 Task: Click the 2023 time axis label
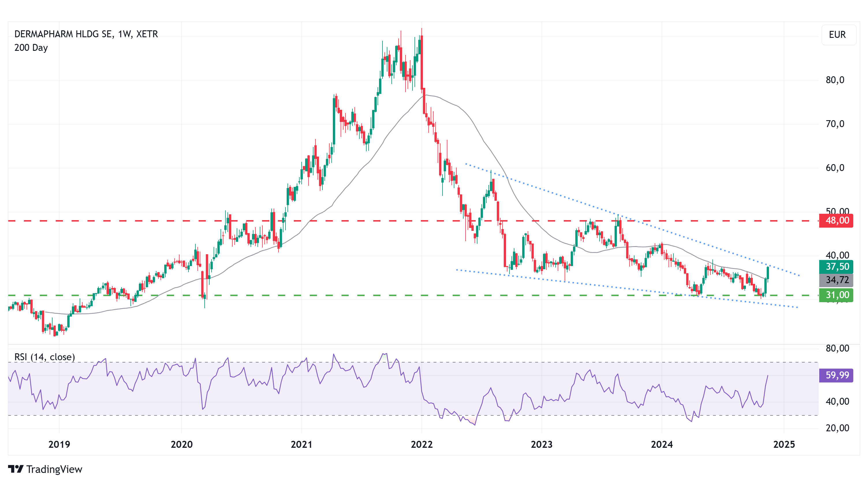[x=542, y=444]
